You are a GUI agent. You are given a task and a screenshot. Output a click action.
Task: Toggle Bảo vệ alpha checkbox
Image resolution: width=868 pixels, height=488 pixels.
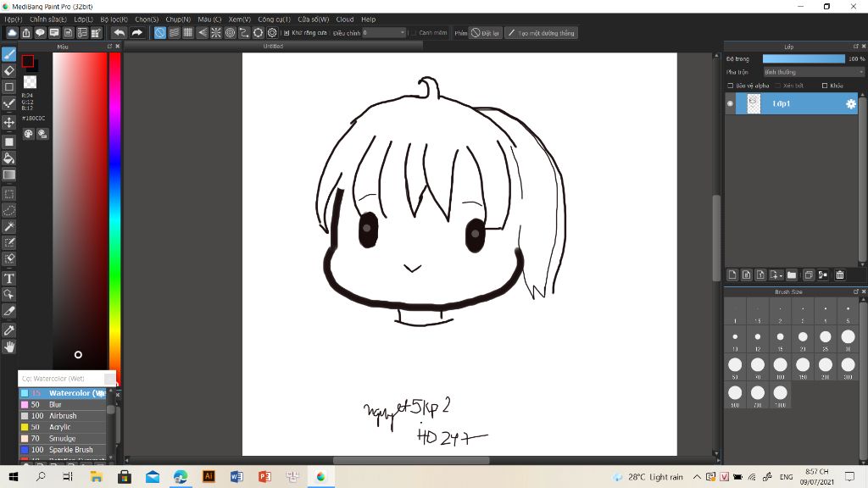click(x=730, y=86)
